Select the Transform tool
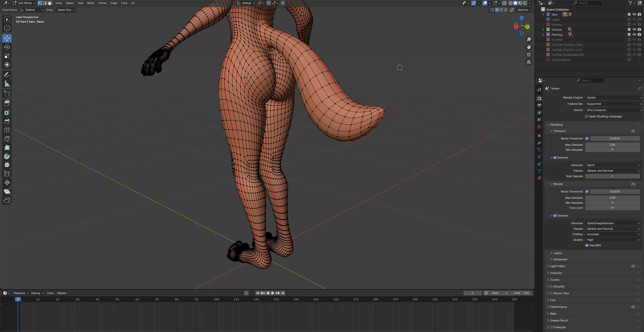Image resolution: width=644 pixels, height=332 pixels. (x=7, y=65)
